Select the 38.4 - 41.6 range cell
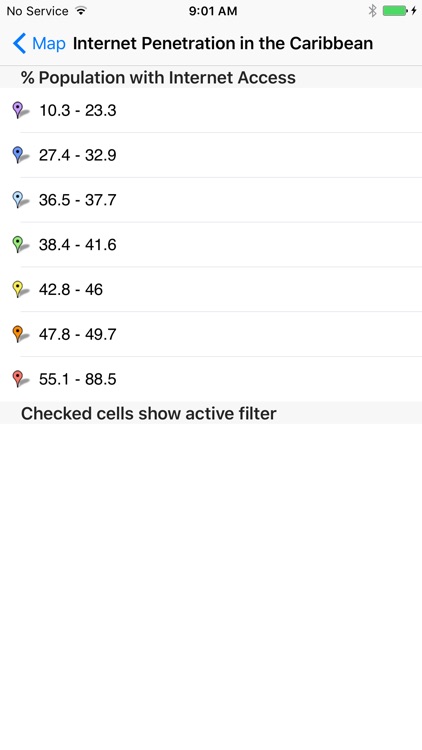 [211, 244]
